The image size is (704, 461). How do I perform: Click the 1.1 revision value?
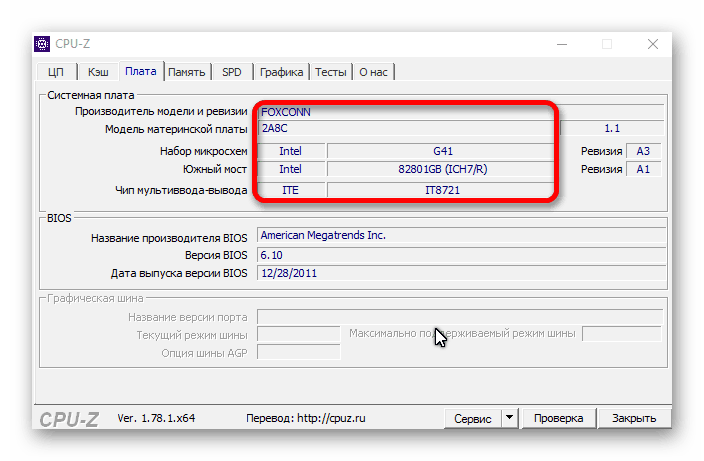coord(612,128)
